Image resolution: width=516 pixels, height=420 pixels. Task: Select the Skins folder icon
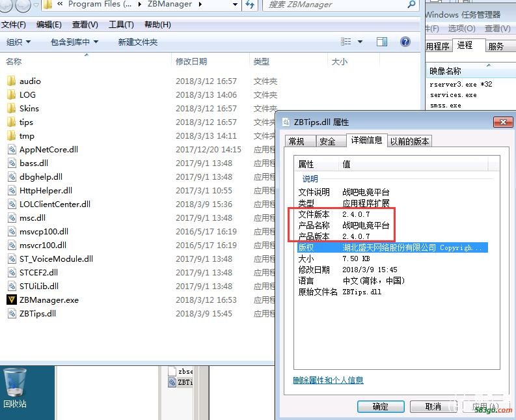11,108
